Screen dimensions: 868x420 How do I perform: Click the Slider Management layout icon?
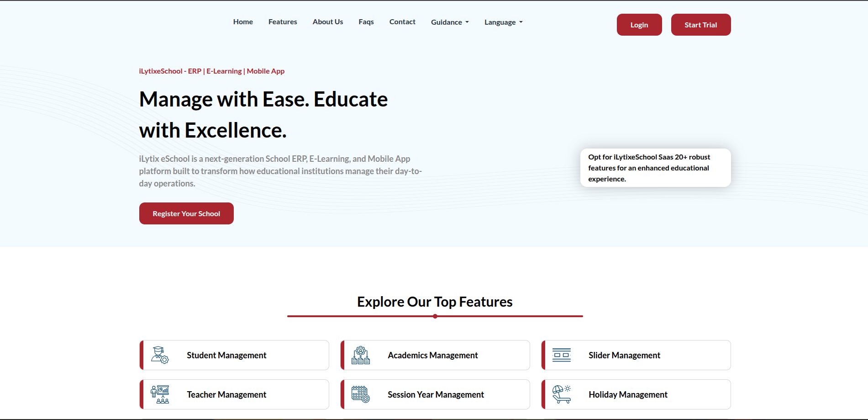[562, 355]
